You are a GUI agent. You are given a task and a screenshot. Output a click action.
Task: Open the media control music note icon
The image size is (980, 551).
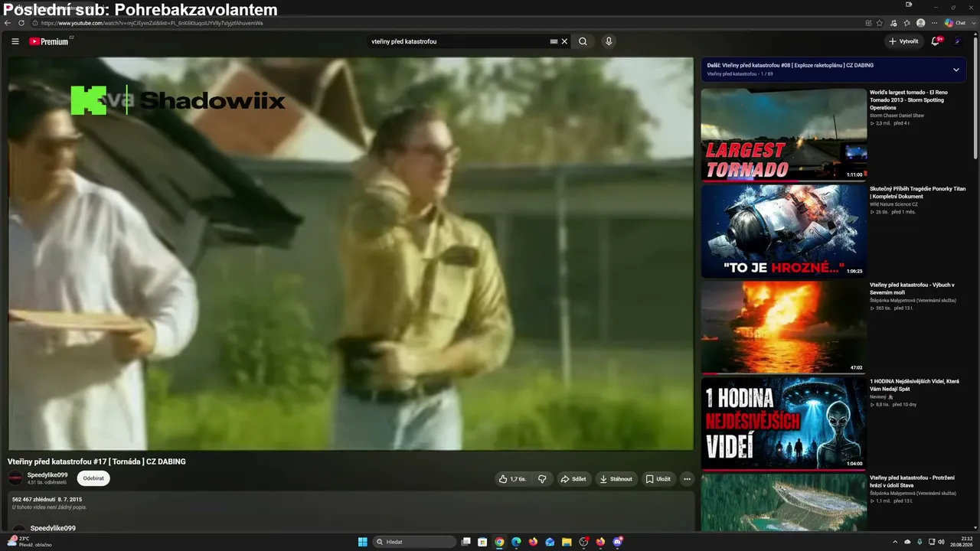tap(893, 23)
